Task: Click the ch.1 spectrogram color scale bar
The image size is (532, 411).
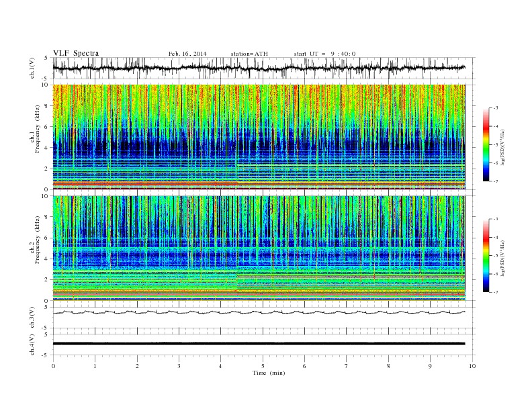Action: tap(486, 144)
